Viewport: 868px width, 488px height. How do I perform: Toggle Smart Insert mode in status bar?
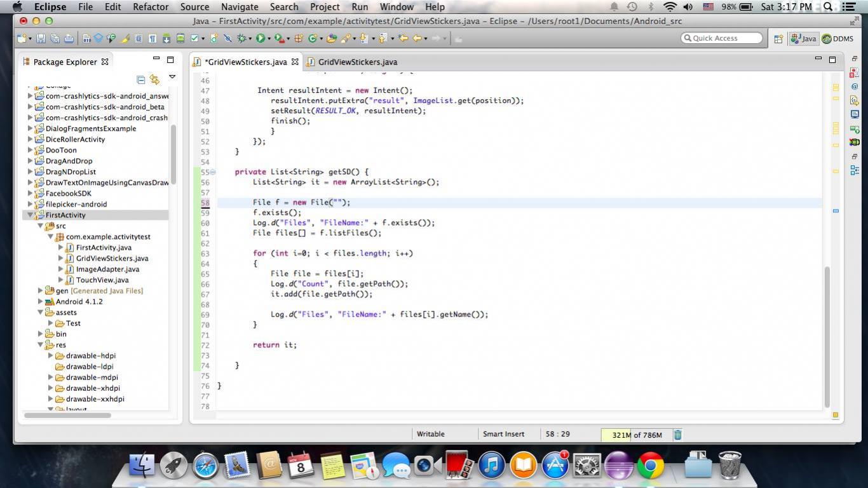click(x=503, y=434)
